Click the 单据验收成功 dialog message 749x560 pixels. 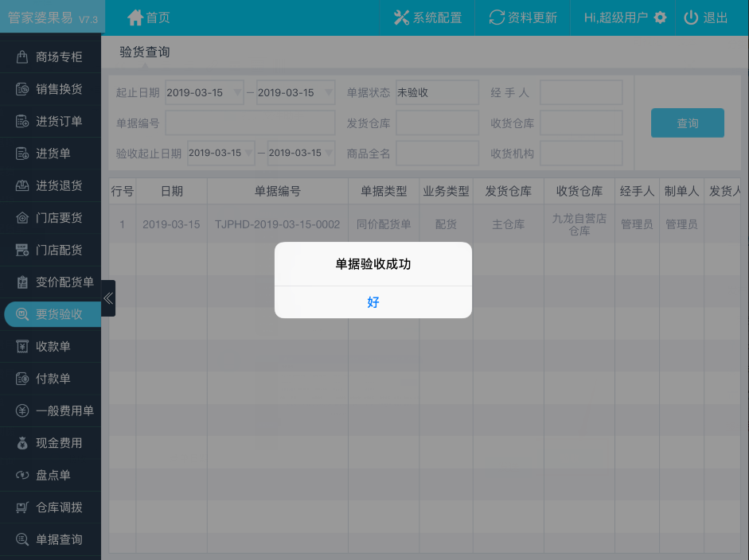click(x=373, y=264)
